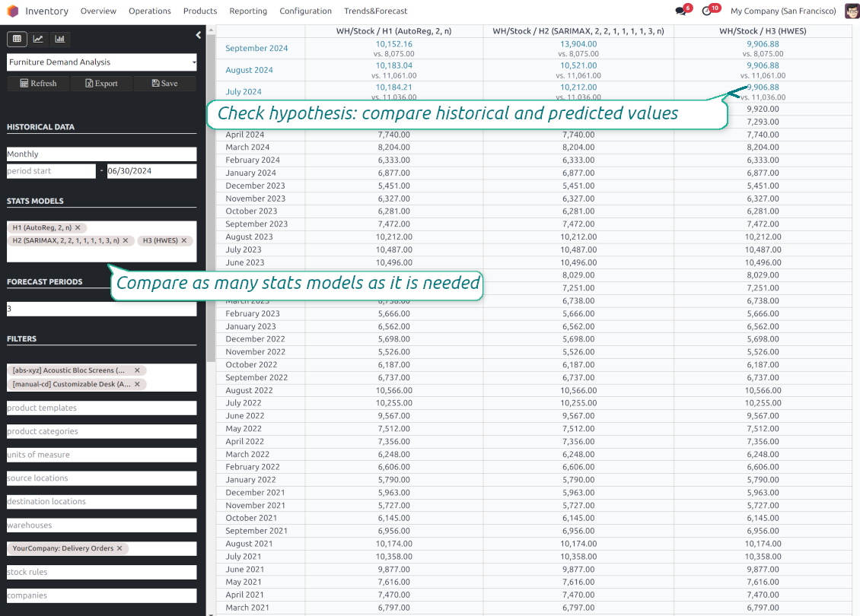The height and width of the screenshot is (616, 860).
Task: Click 10,183.04 H1 value for August 2024
Action: (393, 65)
